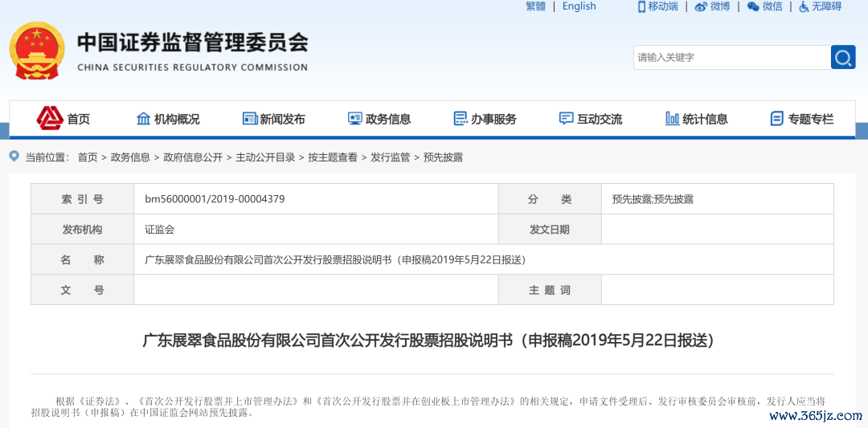
Task: Open the 微博 link in top bar
Action: (720, 6)
